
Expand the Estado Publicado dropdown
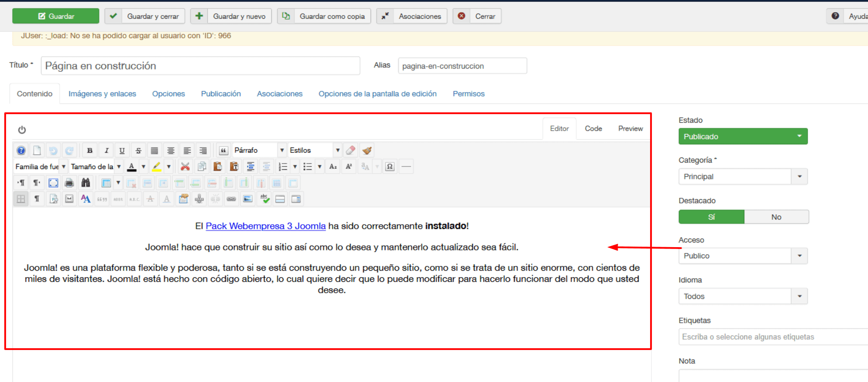point(743,136)
